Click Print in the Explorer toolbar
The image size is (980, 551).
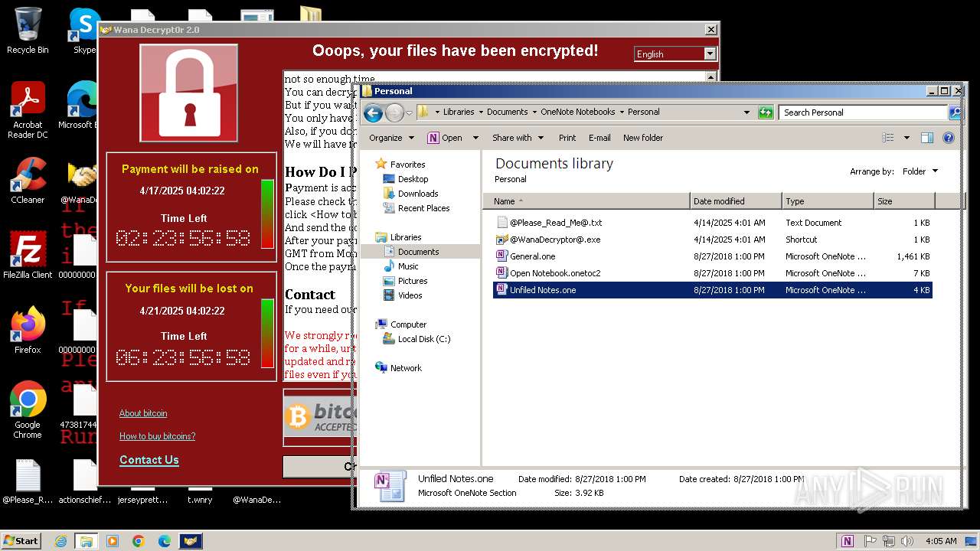click(567, 138)
